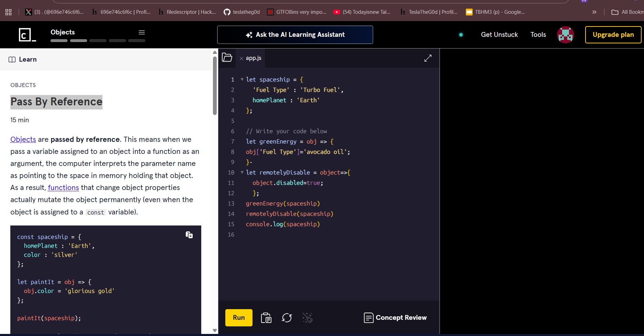Open the Tools menu
This screenshot has width=644, height=336.
(x=538, y=35)
